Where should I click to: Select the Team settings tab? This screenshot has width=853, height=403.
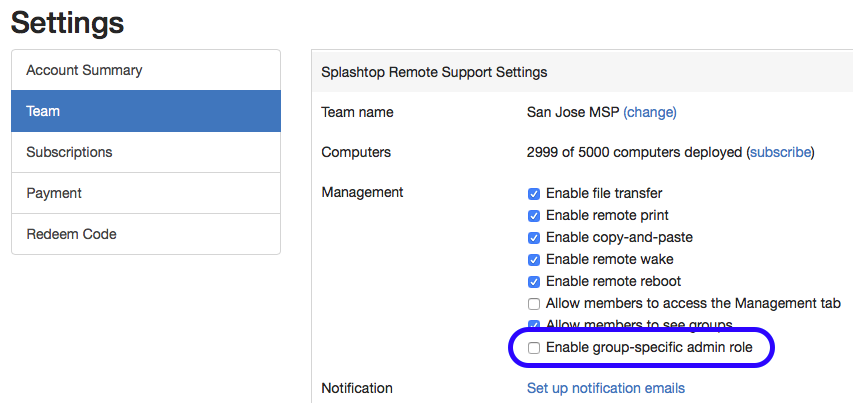coord(146,111)
